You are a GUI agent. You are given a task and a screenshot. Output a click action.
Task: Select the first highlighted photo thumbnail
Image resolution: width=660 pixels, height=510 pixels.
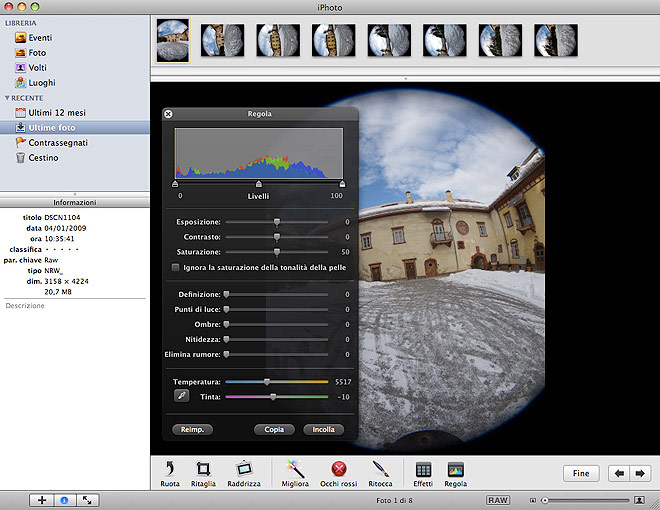[x=173, y=40]
